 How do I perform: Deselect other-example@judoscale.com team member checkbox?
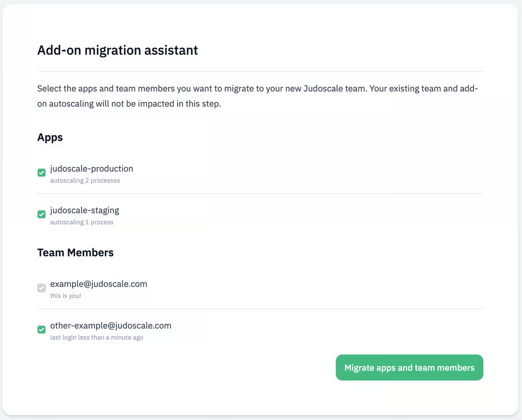pos(41,330)
